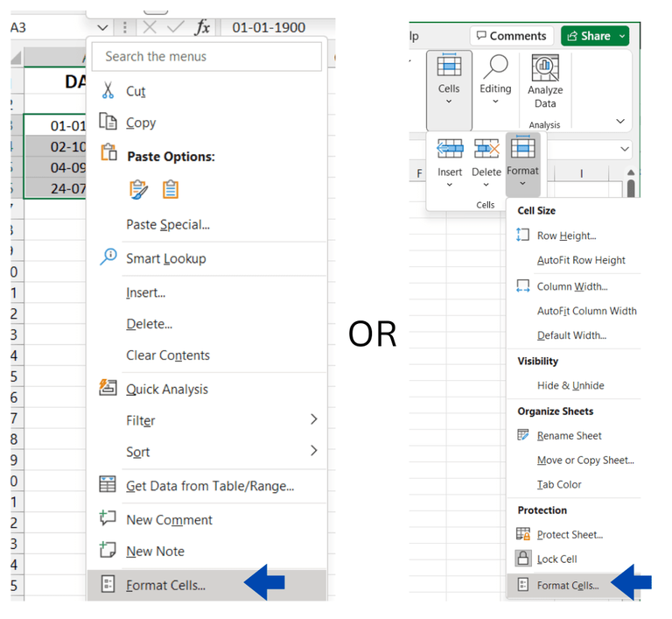Click cell showing 02-10
The width and height of the screenshot is (672, 619).
[55, 147]
